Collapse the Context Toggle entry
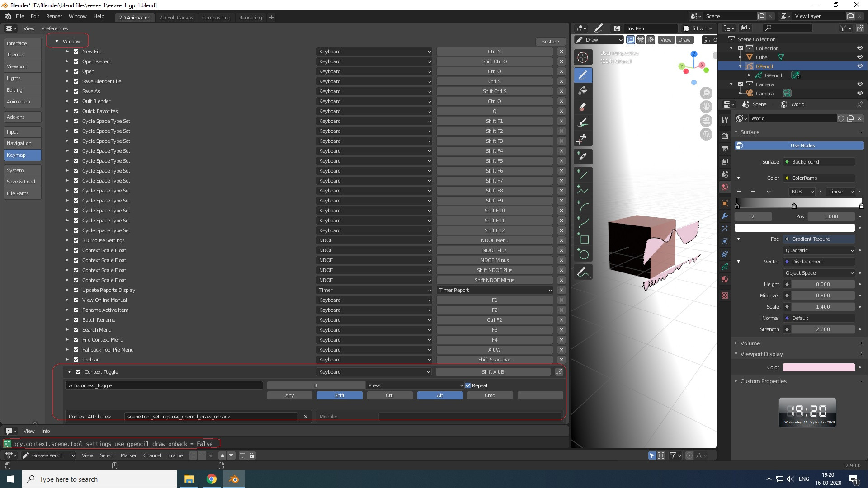The width and height of the screenshot is (868, 488). [x=69, y=372]
